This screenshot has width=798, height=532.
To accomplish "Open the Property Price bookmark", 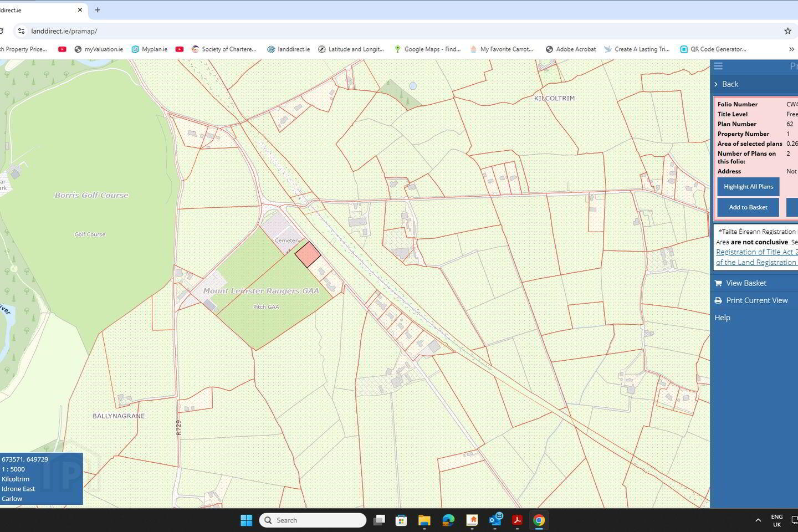I will pyautogui.click(x=23, y=49).
